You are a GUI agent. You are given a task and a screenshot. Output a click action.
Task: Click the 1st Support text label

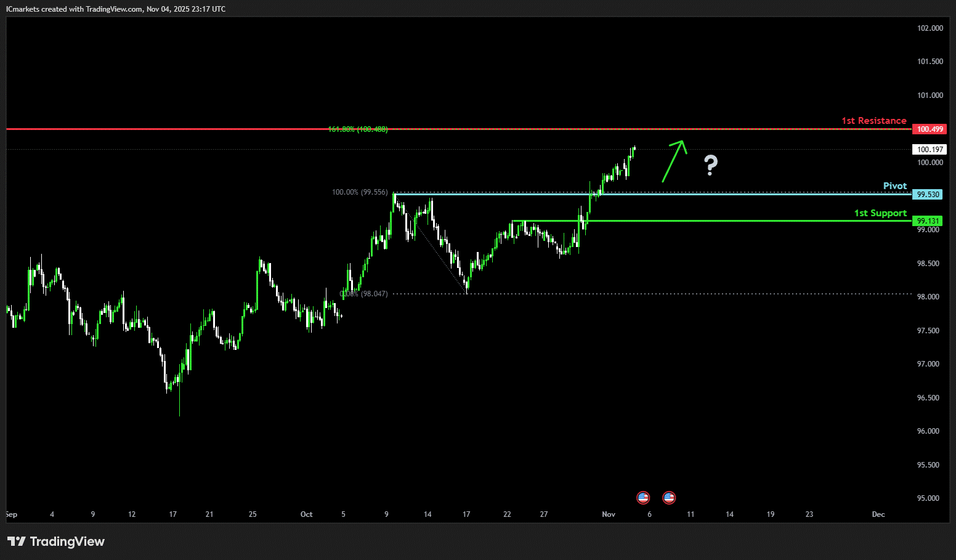(x=880, y=213)
